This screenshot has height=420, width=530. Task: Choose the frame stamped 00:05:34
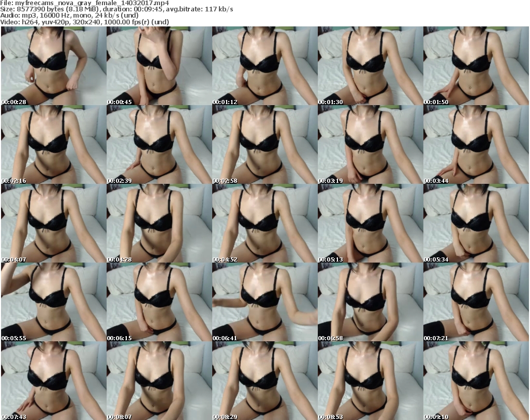pyautogui.click(x=476, y=224)
